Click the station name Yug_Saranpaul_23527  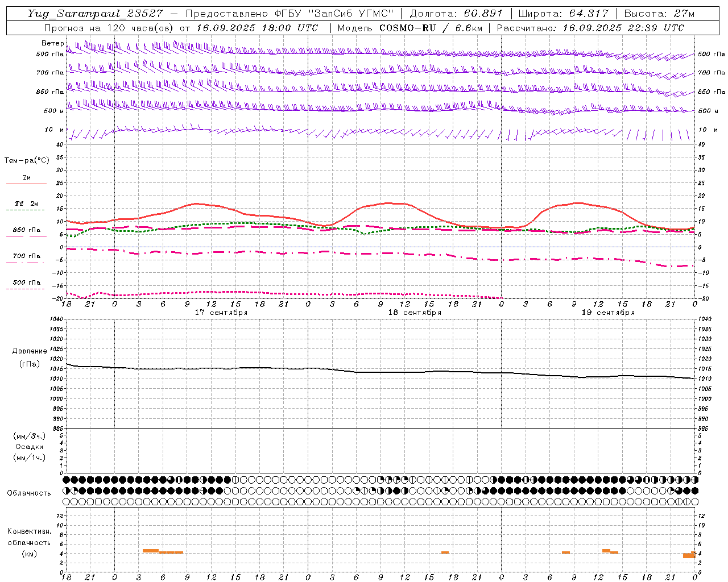click(95, 14)
